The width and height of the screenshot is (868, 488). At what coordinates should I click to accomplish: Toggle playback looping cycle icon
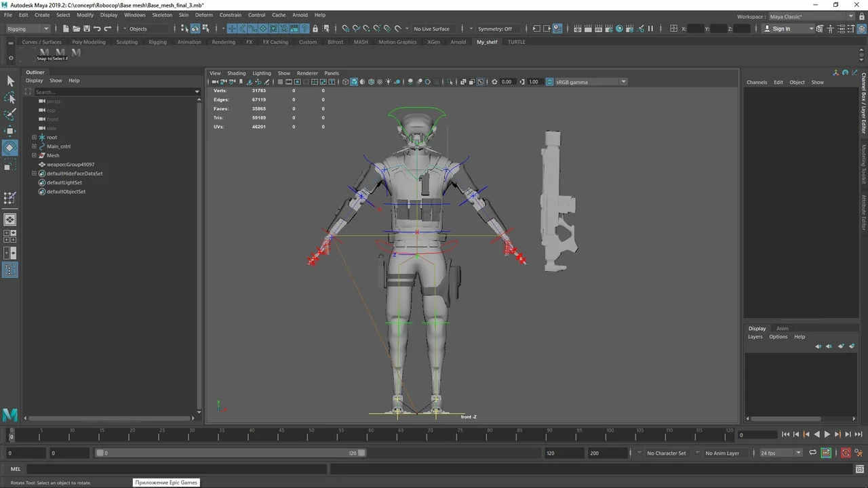click(812, 453)
